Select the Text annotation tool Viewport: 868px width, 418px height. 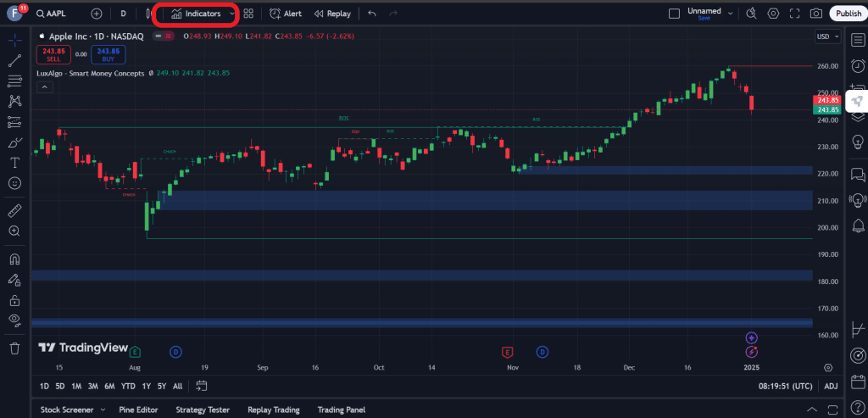pyautogui.click(x=15, y=163)
